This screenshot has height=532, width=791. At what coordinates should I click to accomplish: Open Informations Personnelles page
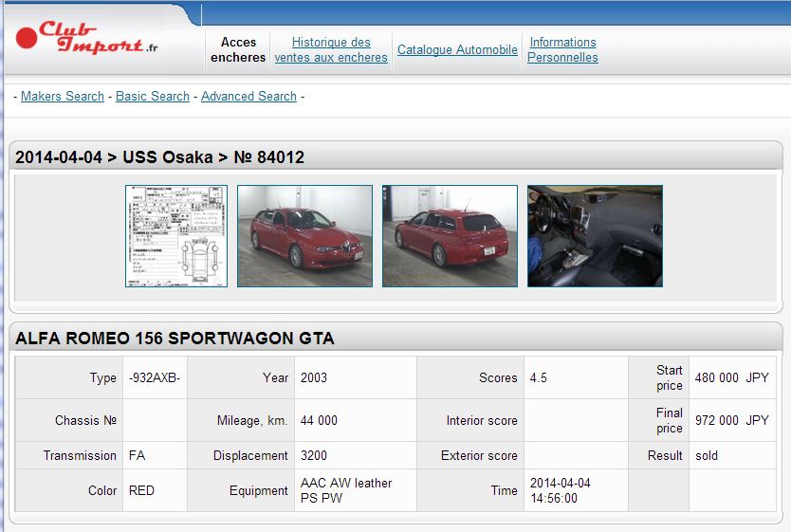[x=562, y=50]
